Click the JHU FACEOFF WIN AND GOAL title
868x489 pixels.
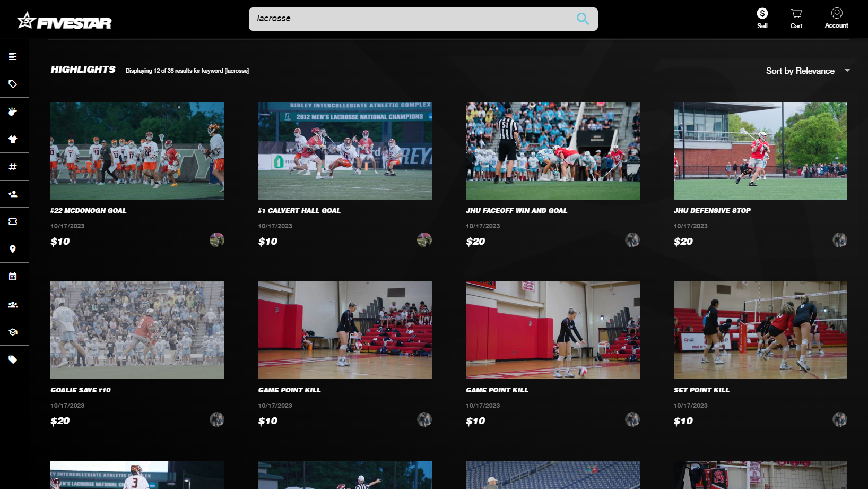[x=517, y=211]
